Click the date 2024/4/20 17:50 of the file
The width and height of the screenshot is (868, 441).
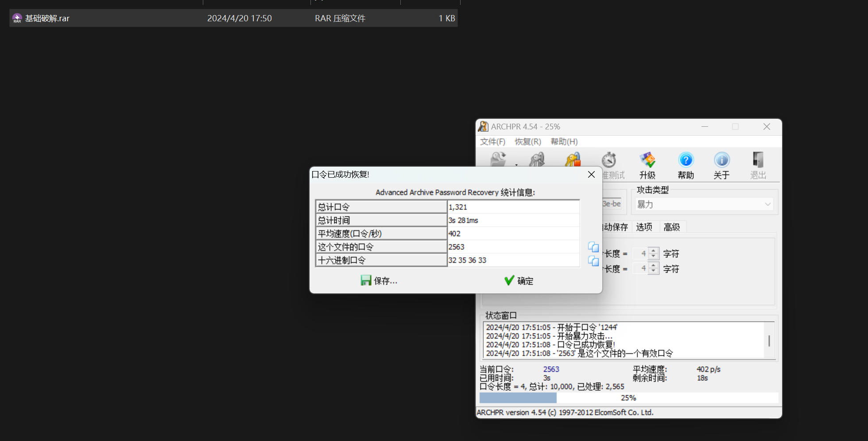tap(240, 18)
